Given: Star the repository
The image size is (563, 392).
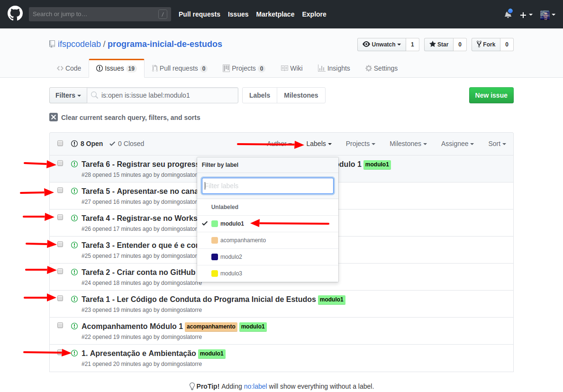Looking at the screenshot, I should pos(439,44).
